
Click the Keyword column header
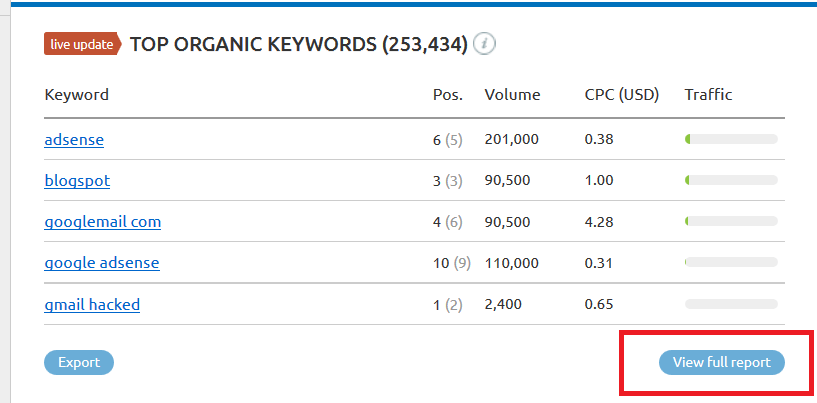pyautogui.click(x=77, y=94)
